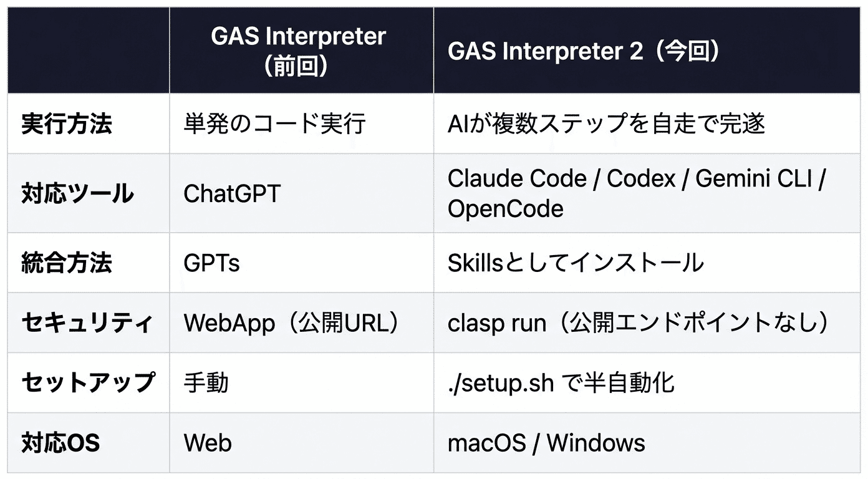Click the '実行方法' row label

tap(67, 124)
